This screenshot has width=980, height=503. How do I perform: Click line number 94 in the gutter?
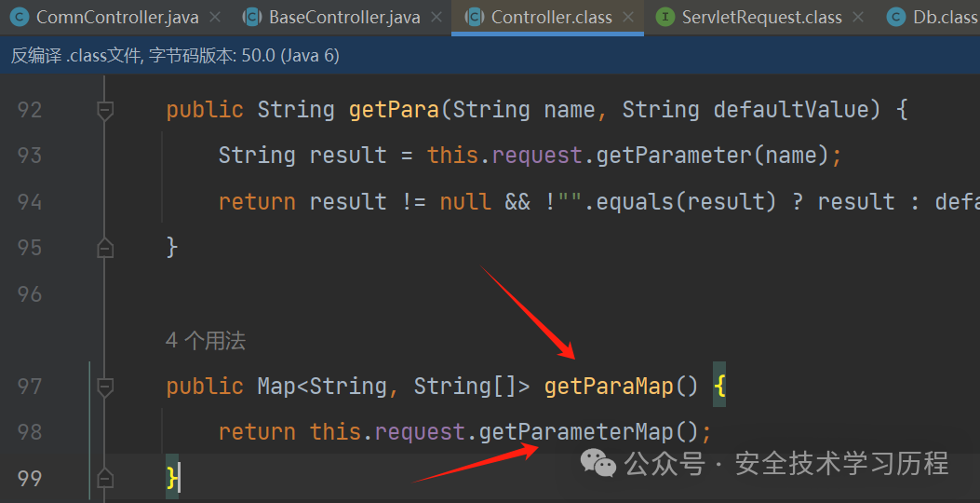click(x=30, y=201)
